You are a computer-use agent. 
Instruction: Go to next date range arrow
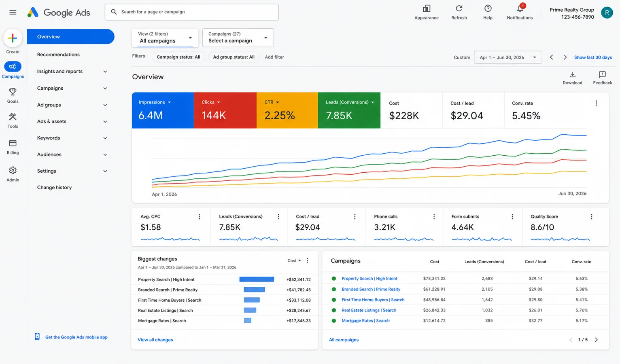(x=565, y=57)
